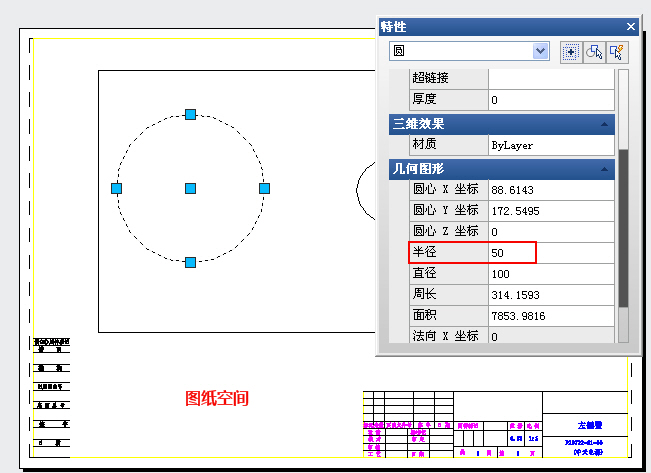The width and height of the screenshot is (651, 473).
Task: Select the right quadrant grip of circle
Action: pos(265,188)
